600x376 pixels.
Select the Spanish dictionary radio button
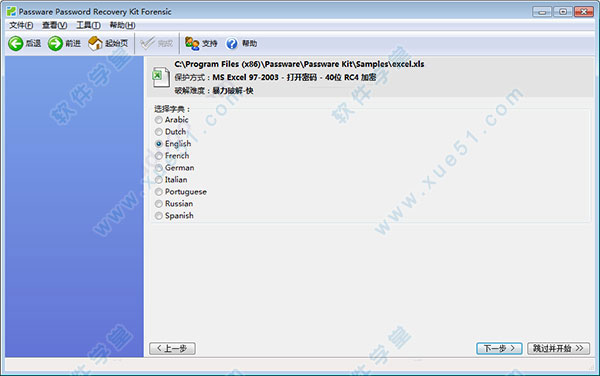[159, 216]
